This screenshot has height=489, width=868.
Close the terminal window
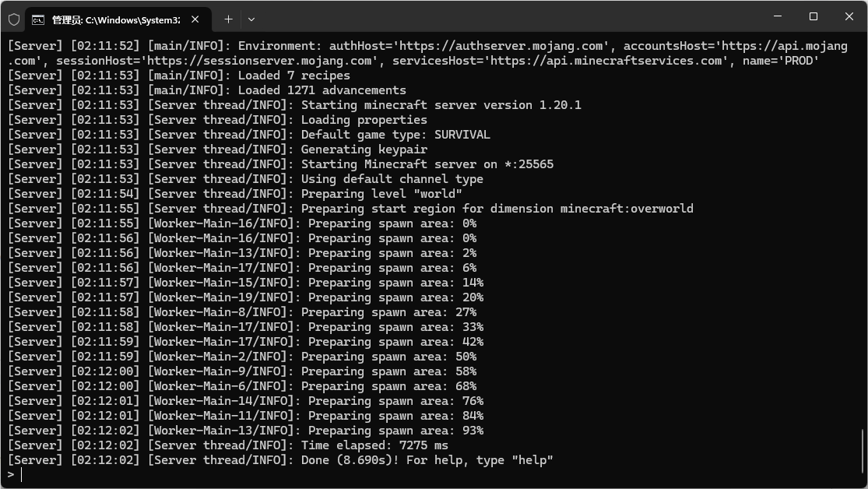[x=849, y=16]
